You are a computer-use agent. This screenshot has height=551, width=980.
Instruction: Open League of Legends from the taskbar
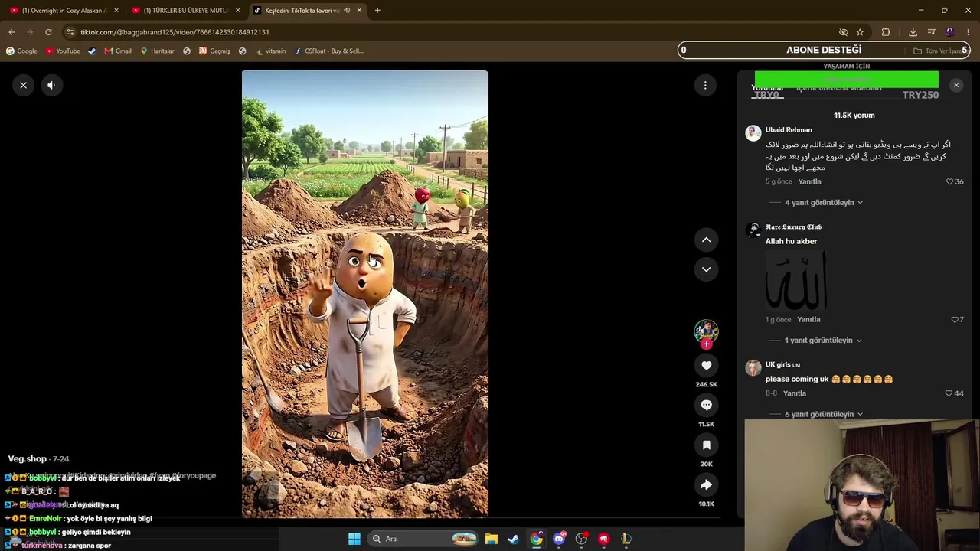pos(626,539)
